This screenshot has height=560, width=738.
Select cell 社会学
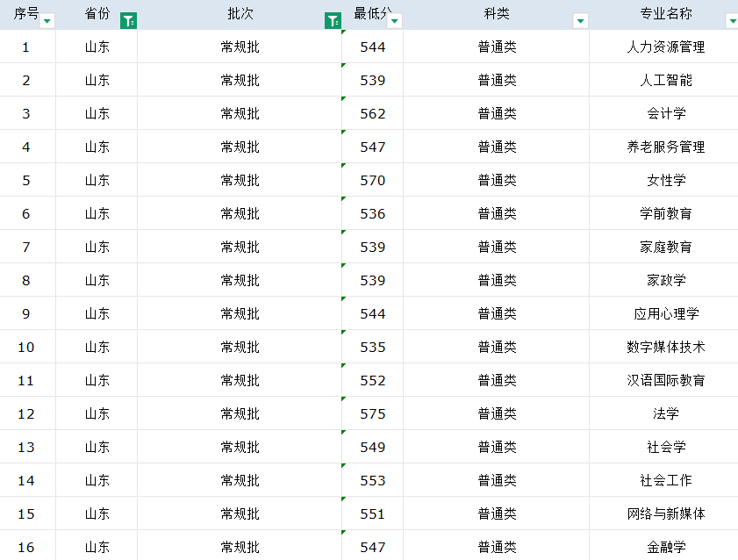click(663, 447)
